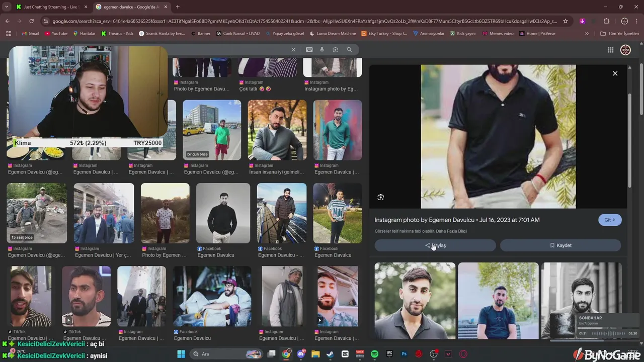The image size is (644, 362).
Task: Open the autumn trees gray sweater photo result
Action: [x=277, y=130]
